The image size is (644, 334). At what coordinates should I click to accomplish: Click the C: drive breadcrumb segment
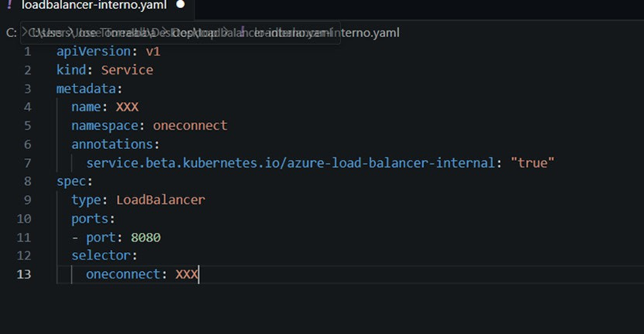coord(12,33)
